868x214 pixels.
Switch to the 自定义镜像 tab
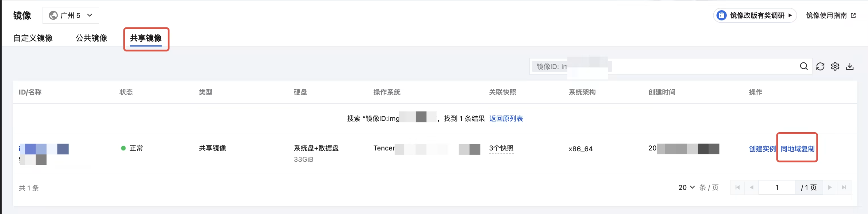coord(33,38)
